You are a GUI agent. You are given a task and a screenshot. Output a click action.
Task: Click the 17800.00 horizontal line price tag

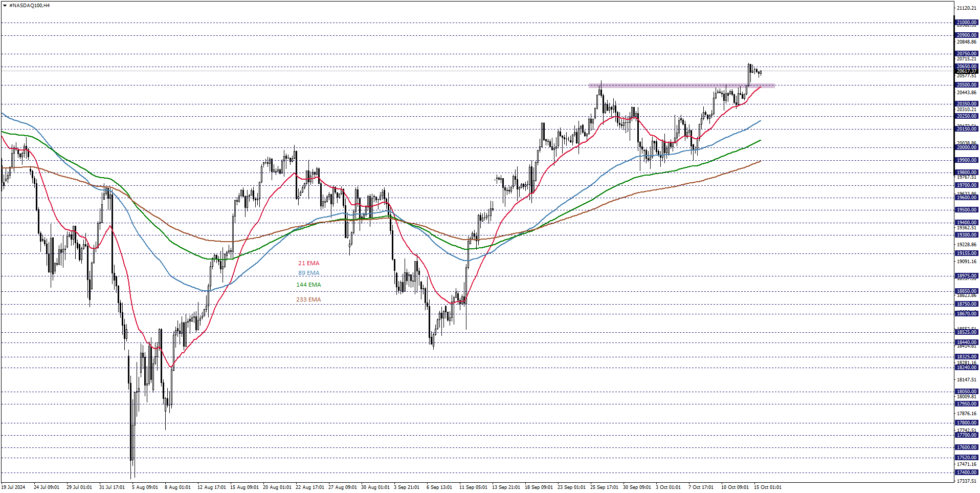[966, 423]
